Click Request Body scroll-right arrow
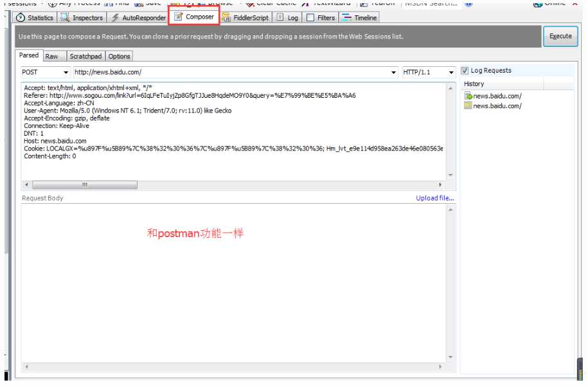Image resolution: width=588 pixels, height=387 pixels. coord(440,366)
